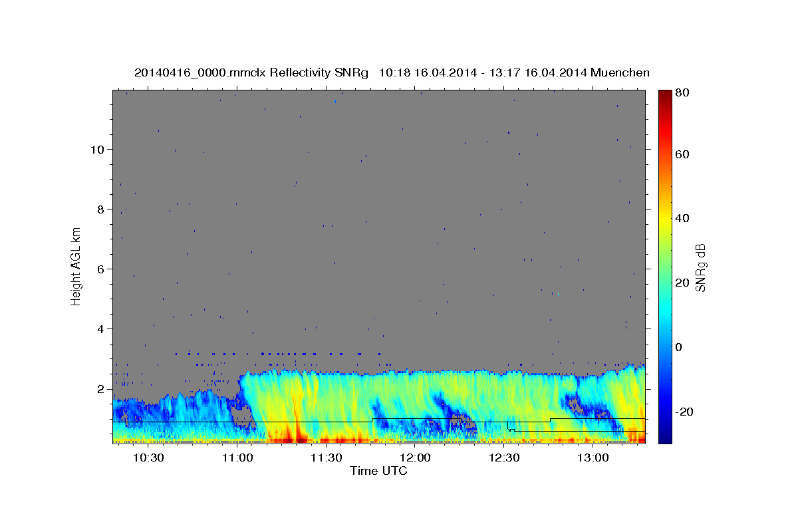Screen dimensions: 798x532
Task: Click the dark red top of the colorbar
Action: (664, 95)
